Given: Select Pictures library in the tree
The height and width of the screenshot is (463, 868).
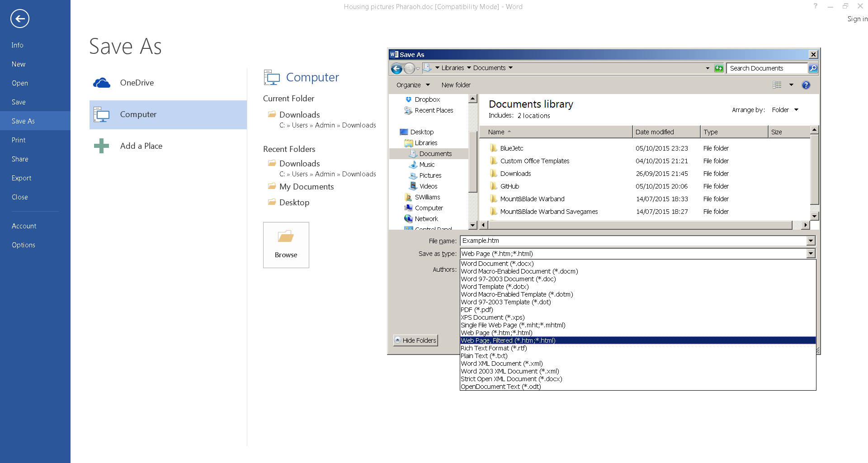Looking at the screenshot, I should tap(430, 175).
